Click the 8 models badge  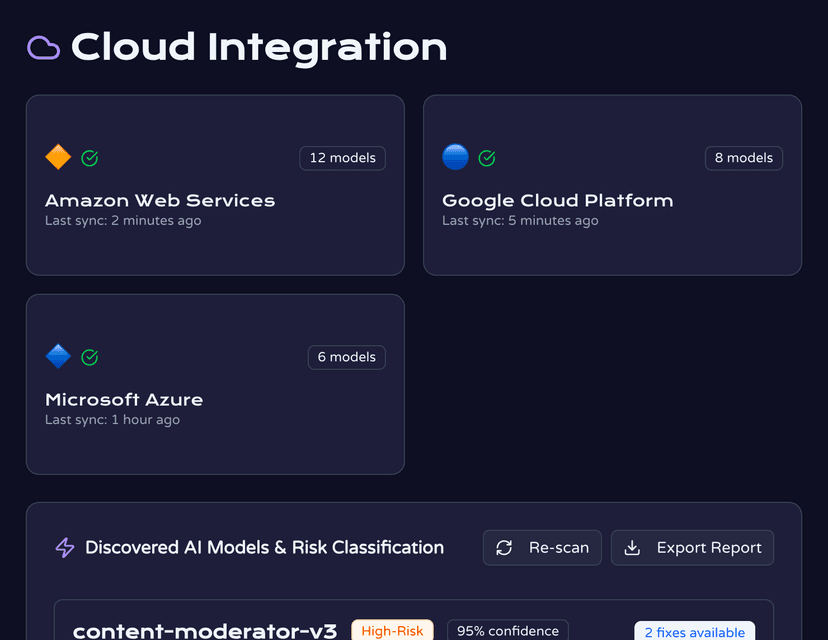744,158
